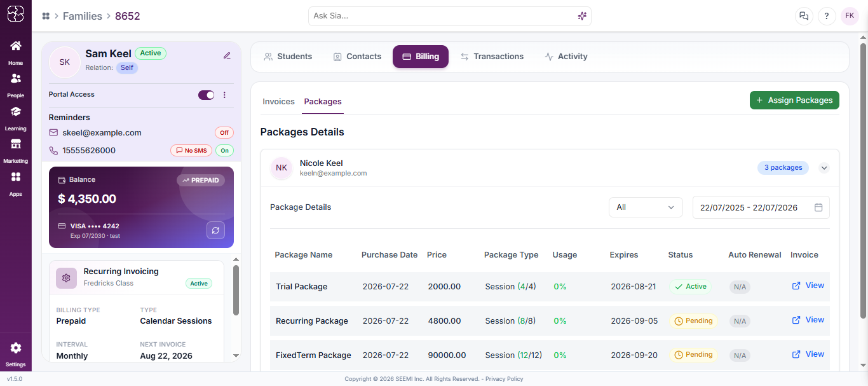Click 8652 breadcrumb item
This screenshot has width=868, height=386.
tap(128, 16)
